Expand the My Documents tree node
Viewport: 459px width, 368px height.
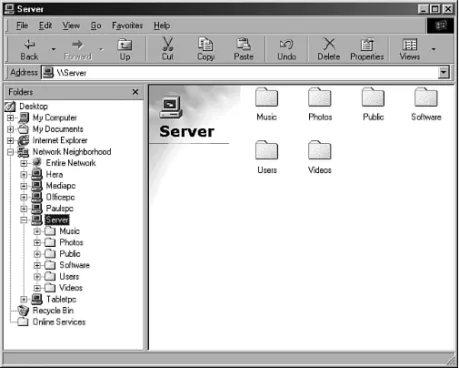[x=10, y=129]
